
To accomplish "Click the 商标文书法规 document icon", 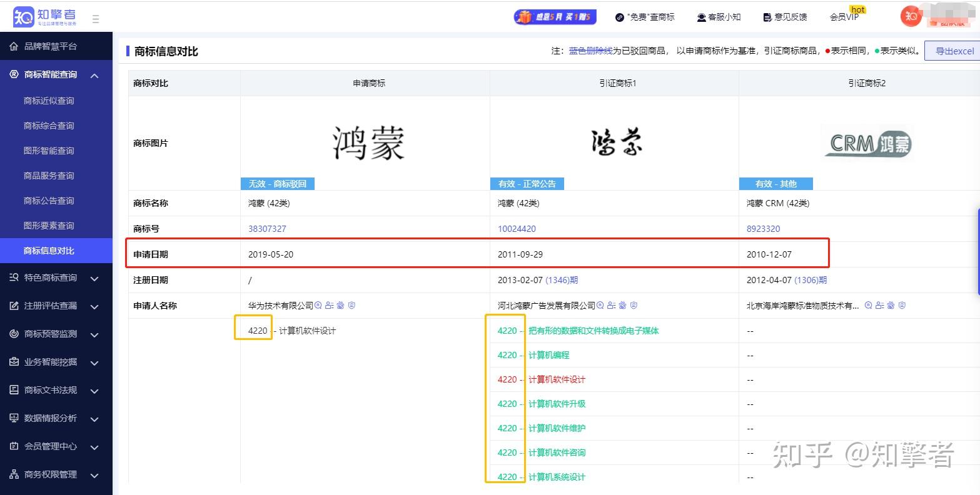I will coord(14,390).
